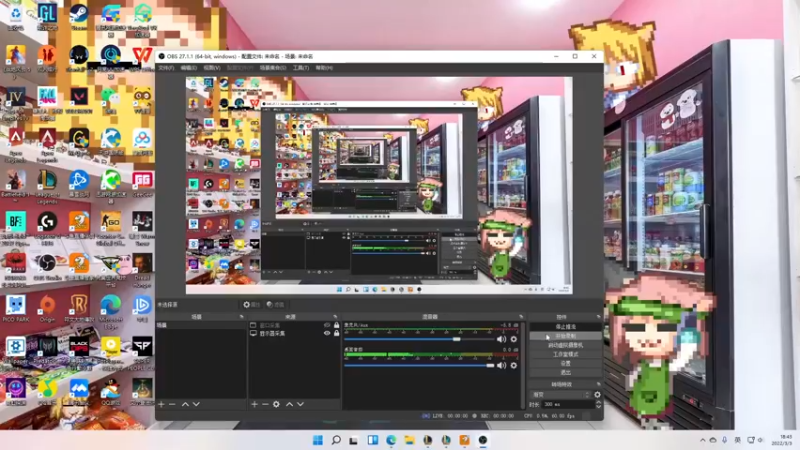This screenshot has width=800, height=450.
Task: Launch Valorant desktop shortcut
Action: coord(79,100)
